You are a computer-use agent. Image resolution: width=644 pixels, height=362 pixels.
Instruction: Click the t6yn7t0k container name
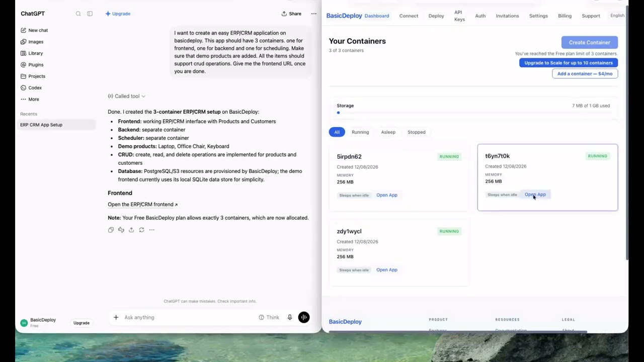click(x=497, y=156)
